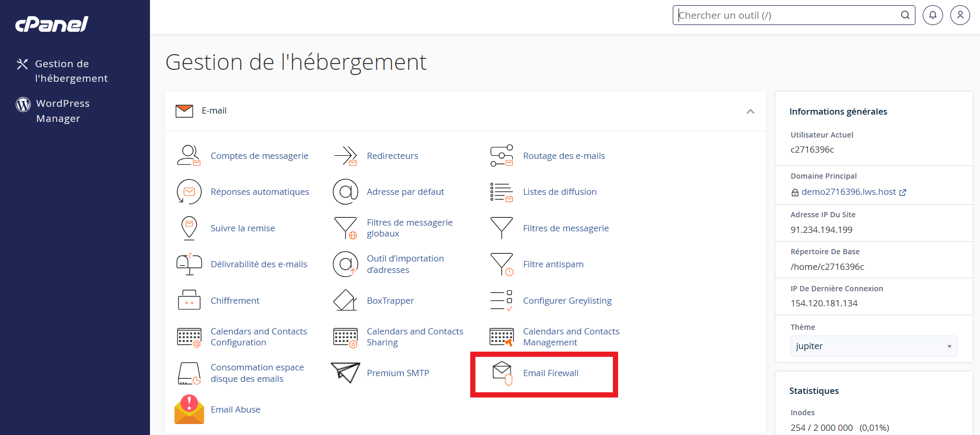This screenshot has width=980, height=435.
Task: Open the Premium SMTP link
Action: point(398,373)
